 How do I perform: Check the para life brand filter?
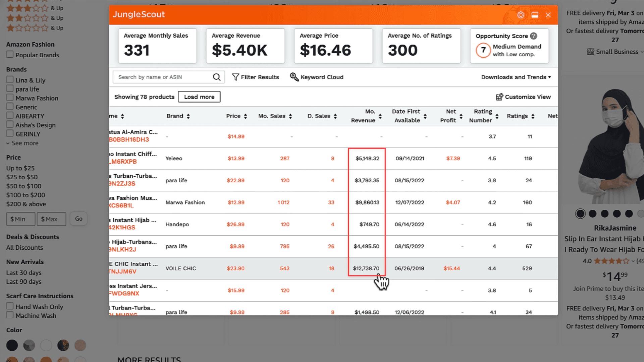10,88
